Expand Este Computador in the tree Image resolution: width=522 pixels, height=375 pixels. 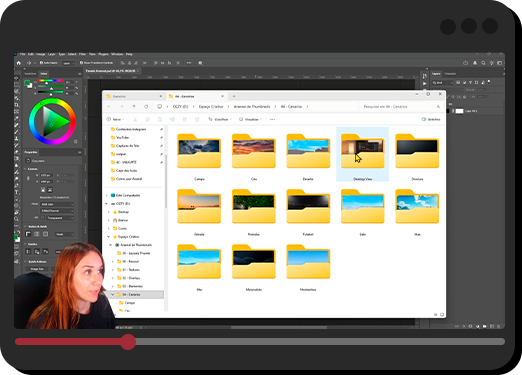click(x=107, y=195)
